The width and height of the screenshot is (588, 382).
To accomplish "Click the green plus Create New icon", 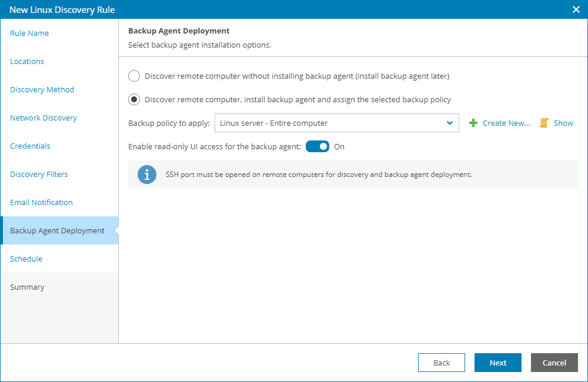I will point(473,123).
